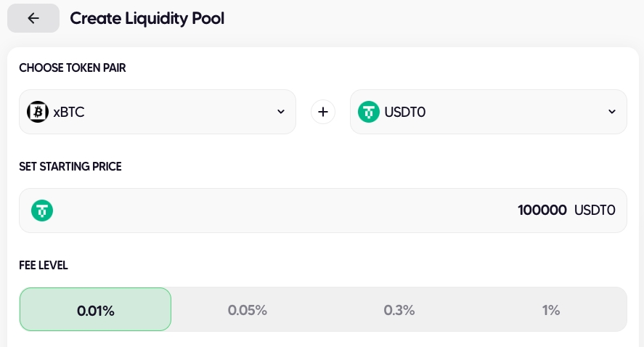This screenshot has width=644, height=347.
Task: Choose the 0.05% fee level
Action: (248, 310)
